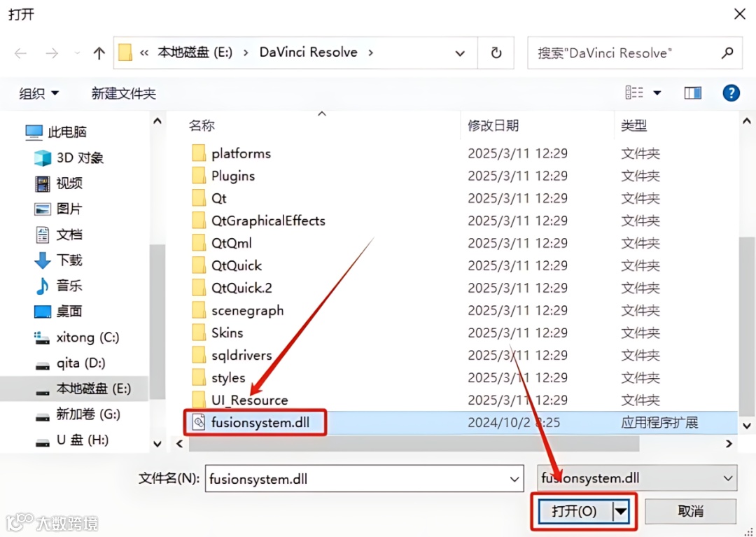756x537 pixels.
Task: Click the search magnifier icon
Action: click(x=727, y=53)
